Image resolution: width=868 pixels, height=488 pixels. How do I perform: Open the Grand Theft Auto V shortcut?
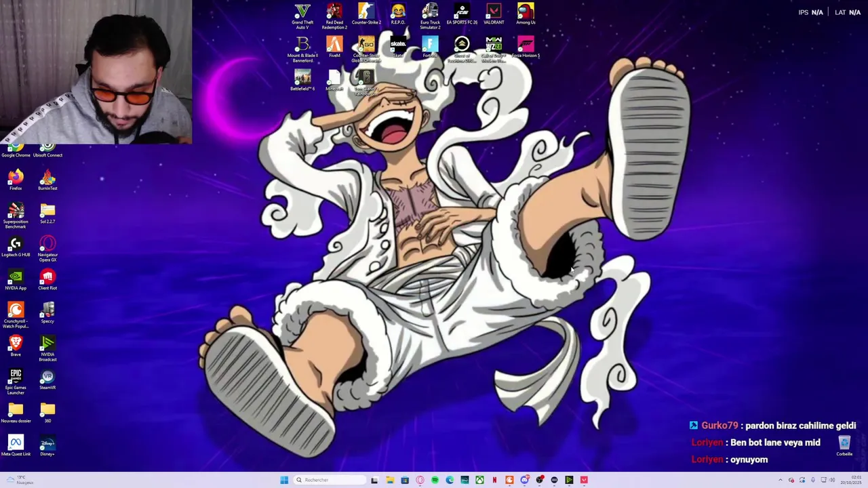pyautogui.click(x=302, y=16)
